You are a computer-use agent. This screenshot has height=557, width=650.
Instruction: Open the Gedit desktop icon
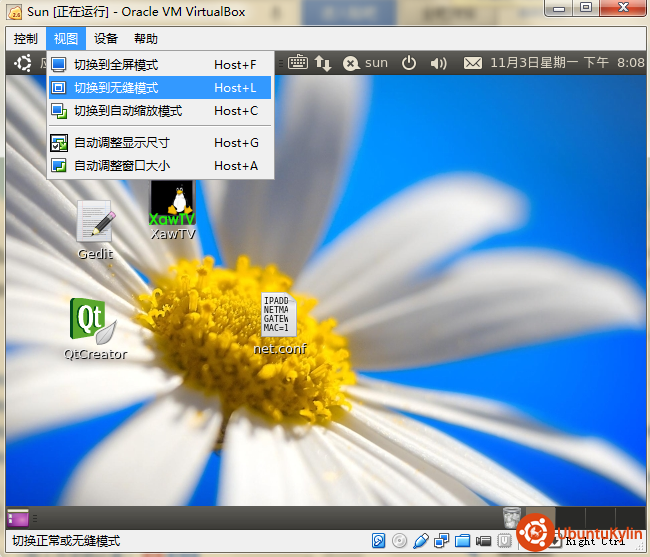pyautogui.click(x=95, y=222)
